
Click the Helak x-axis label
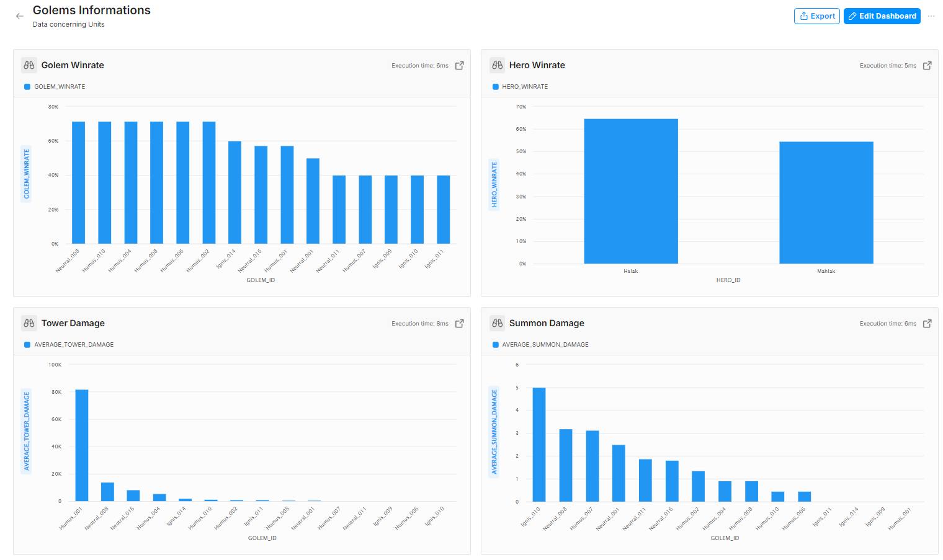click(x=631, y=271)
